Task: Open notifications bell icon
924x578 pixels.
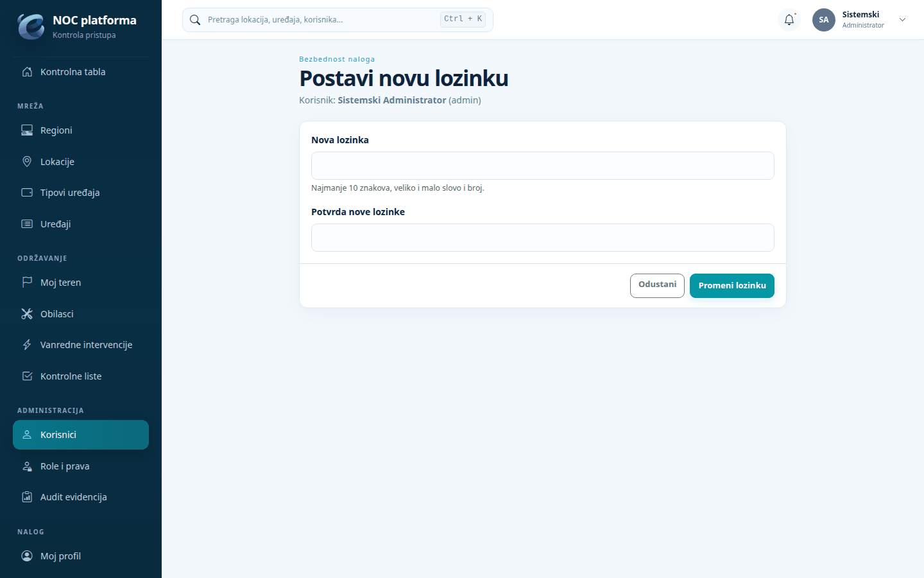Action: pyautogui.click(x=789, y=20)
